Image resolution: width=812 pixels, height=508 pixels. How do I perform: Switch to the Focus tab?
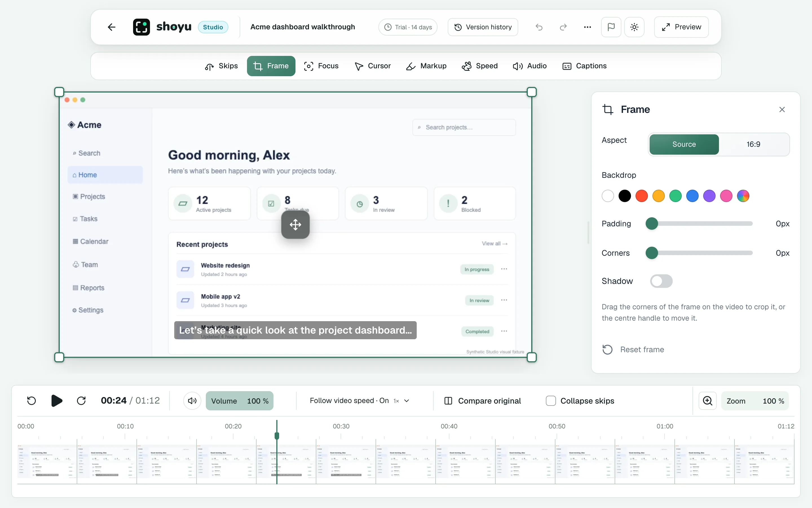click(x=321, y=66)
